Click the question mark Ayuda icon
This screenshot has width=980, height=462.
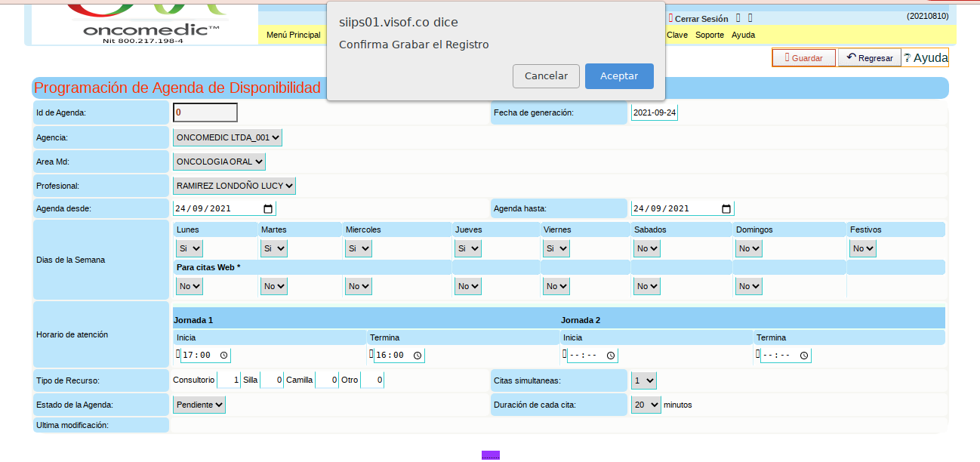(908, 58)
